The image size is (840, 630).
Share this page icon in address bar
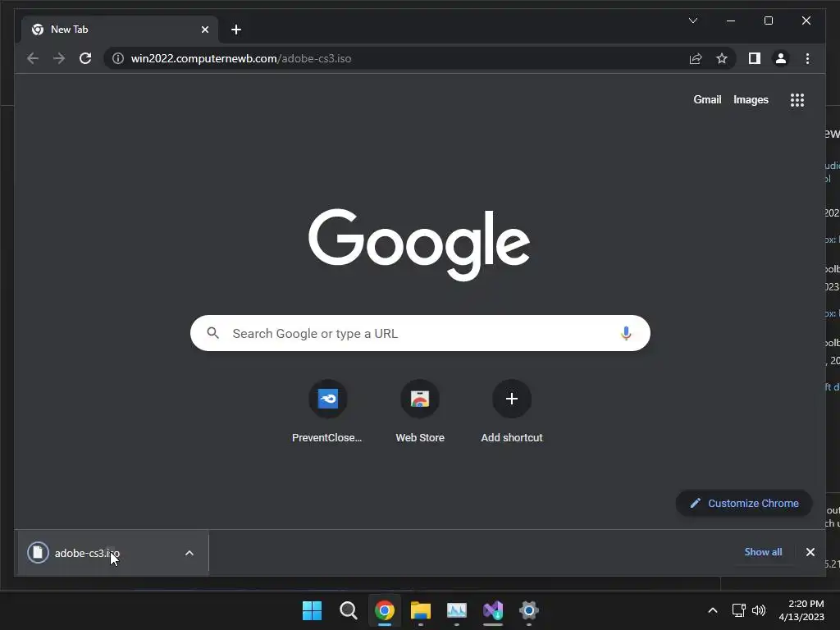coord(696,58)
